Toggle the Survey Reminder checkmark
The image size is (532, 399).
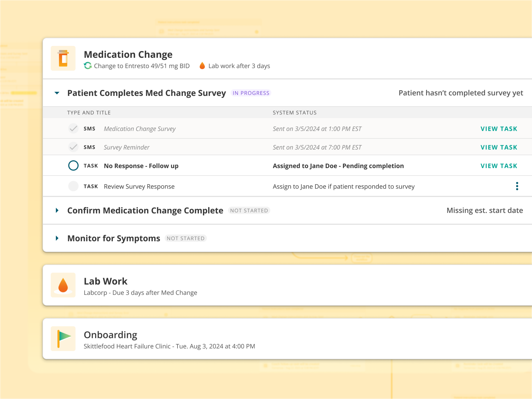pyautogui.click(x=73, y=147)
